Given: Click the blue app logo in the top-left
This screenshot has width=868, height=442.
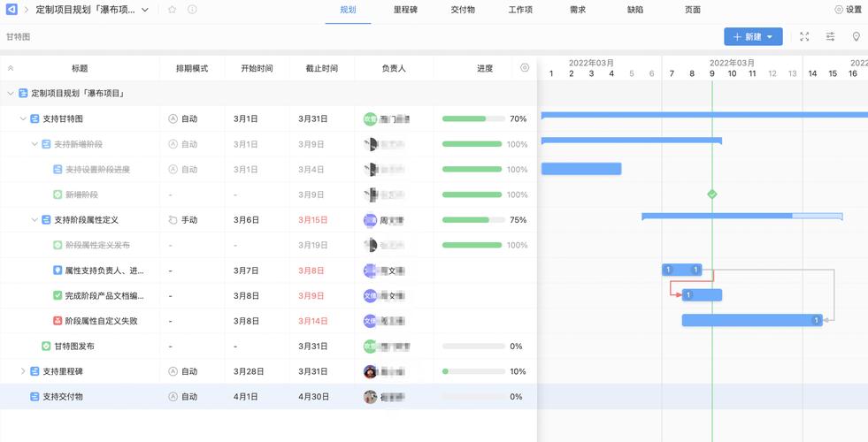Looking at the screenshot, I should click(x=12, y=10).
